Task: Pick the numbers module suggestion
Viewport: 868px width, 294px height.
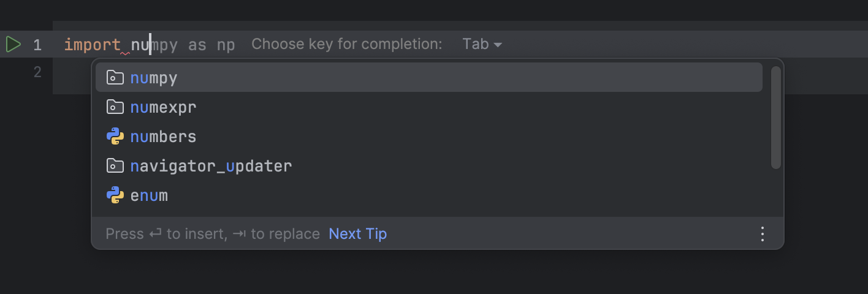Action: [429, 137]
